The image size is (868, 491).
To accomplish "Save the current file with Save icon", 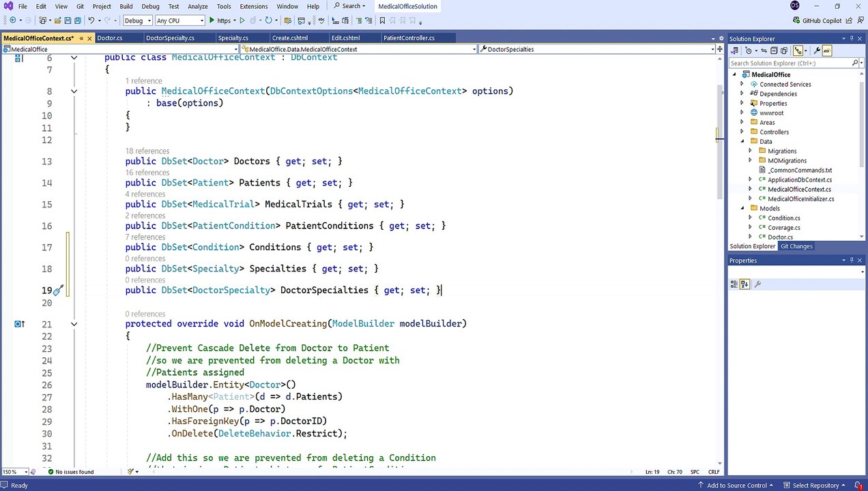I will click(68, 20).
